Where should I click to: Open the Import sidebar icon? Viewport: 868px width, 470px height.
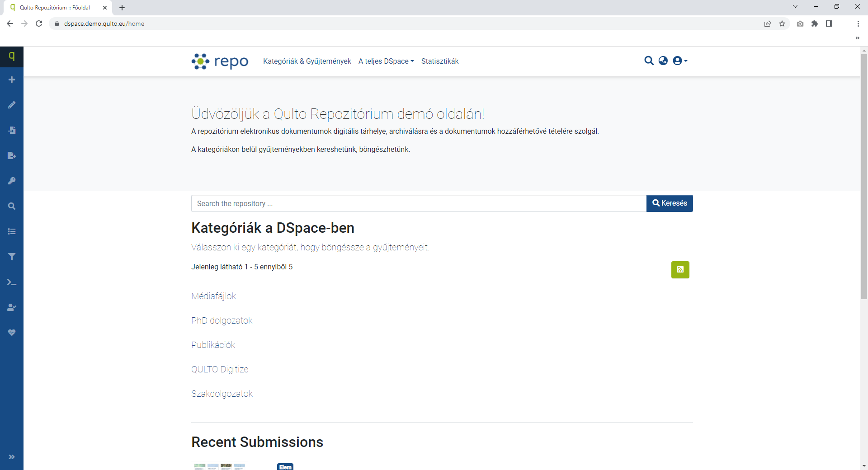point(12,130)
